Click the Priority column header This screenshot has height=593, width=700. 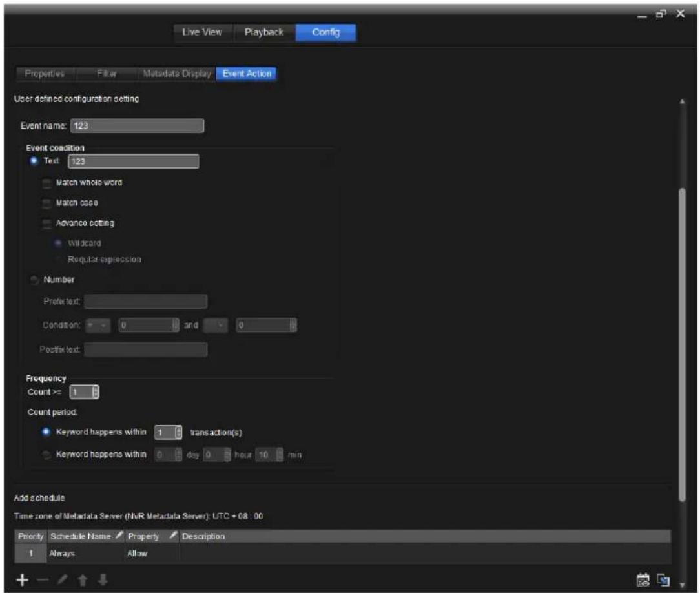31,536
